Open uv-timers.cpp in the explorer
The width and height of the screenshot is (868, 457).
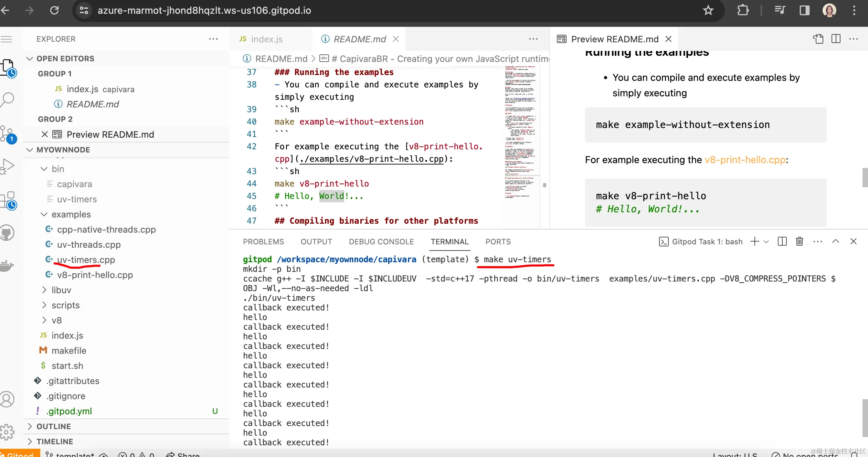pyautogui.click(x=86, y=260)
